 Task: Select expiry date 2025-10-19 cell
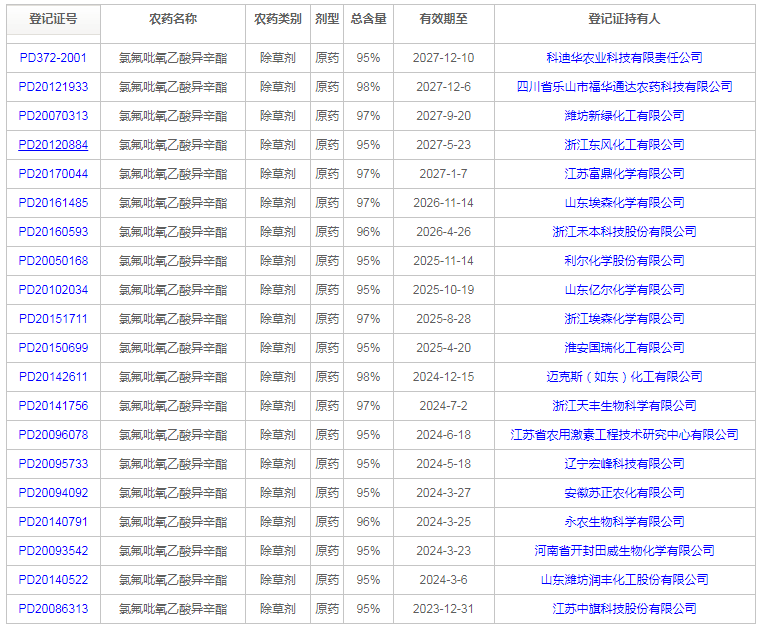[x=444, y=290]
